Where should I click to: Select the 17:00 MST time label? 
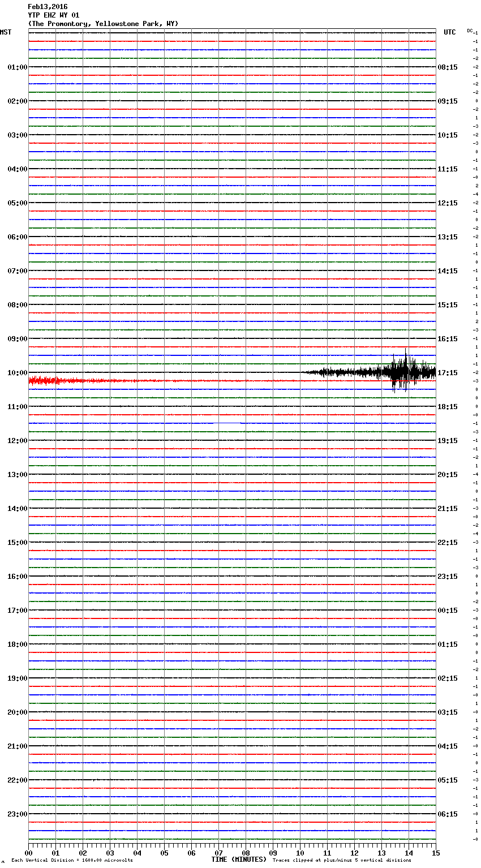click(x=17, y=611)
